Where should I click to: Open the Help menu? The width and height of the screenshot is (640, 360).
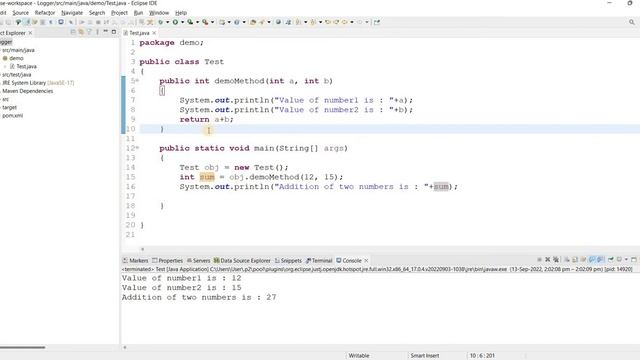[181, 13]
